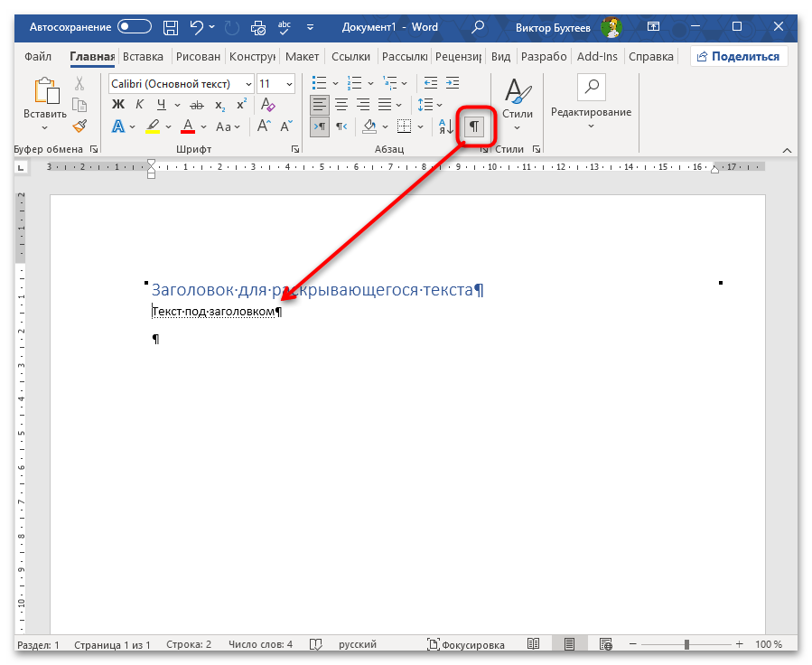Center align the paragraph

point(341,105)
